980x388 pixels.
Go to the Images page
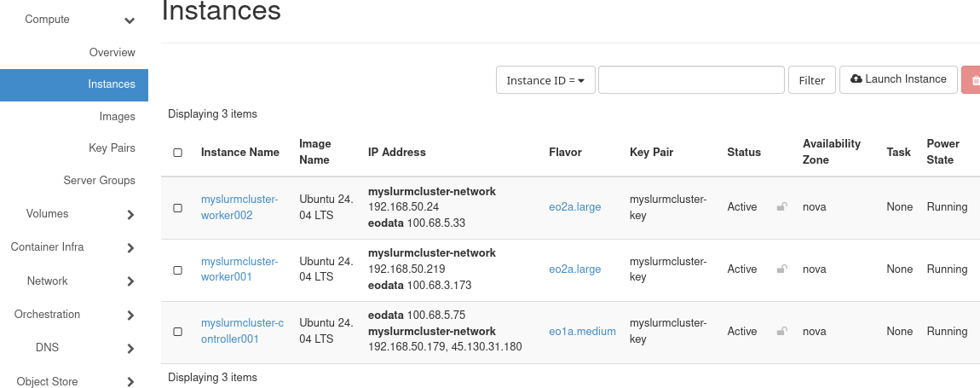(117, 116)
